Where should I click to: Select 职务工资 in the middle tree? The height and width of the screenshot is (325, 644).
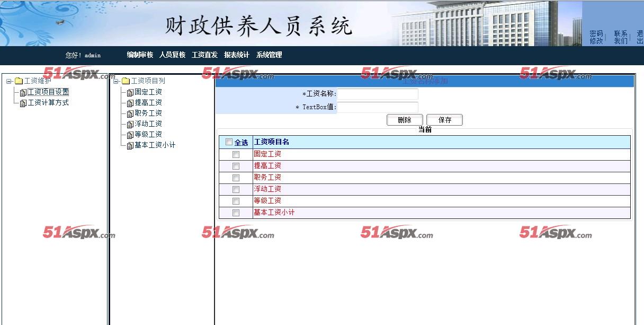(x=148, y=113)
